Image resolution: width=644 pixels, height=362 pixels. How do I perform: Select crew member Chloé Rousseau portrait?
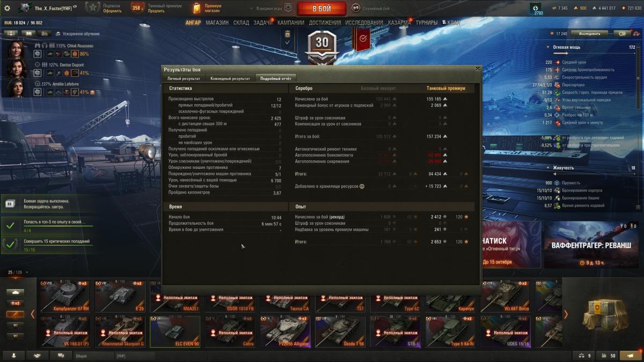[15, 49]
